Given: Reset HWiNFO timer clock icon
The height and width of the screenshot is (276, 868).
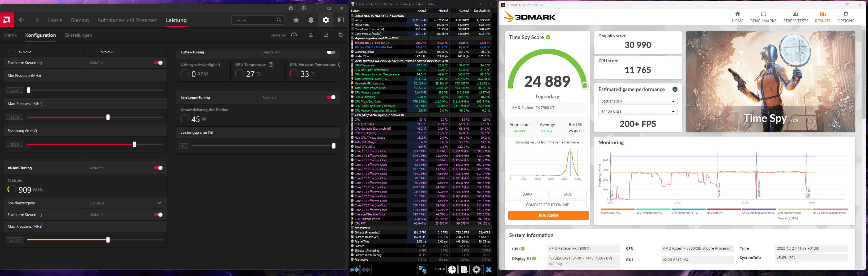Looking at the screenshot, I should tap(452, 269).
